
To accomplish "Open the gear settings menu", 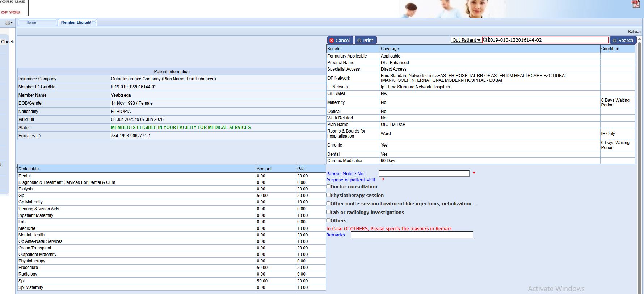I will pyautogui.click(x=8, y=23).
